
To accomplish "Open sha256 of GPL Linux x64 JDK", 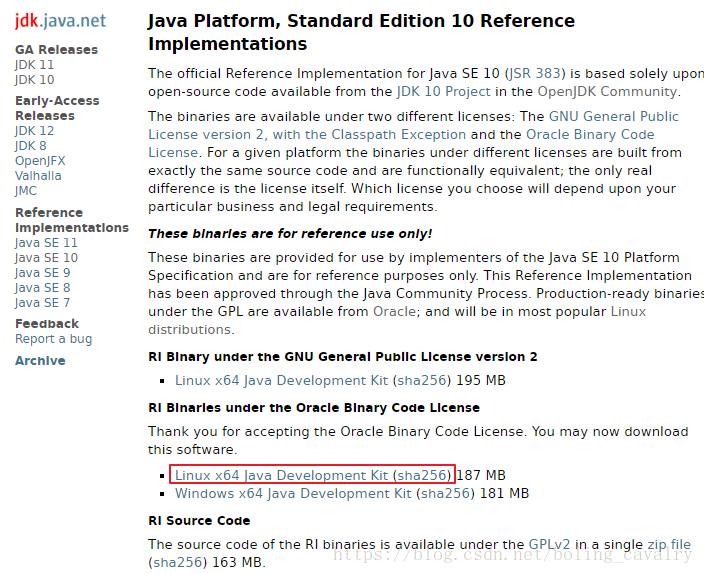I will (x=422, y=380).
